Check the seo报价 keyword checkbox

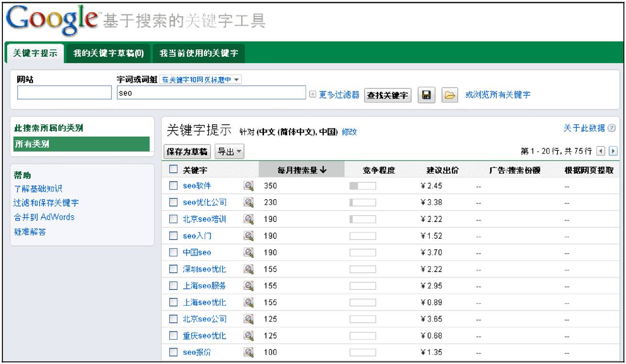click(x=173, y=353)
